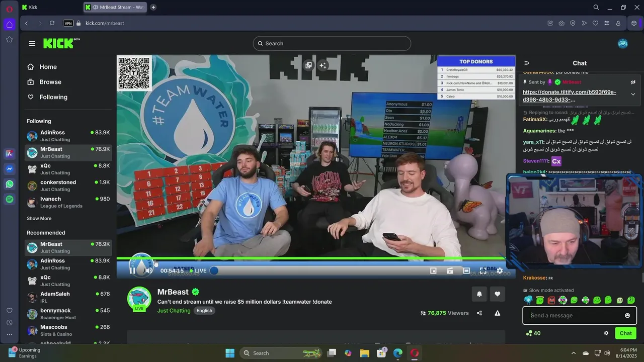Click the address bar URL

(105, 23)
